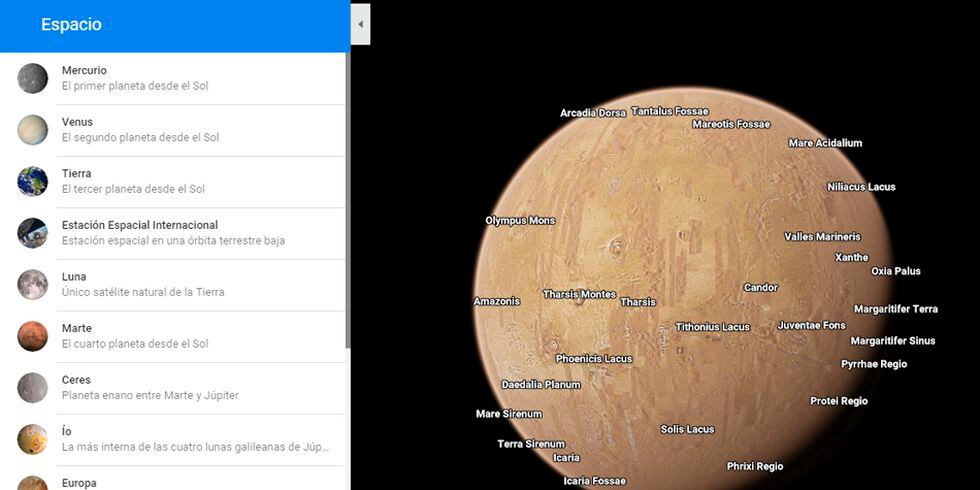980x490 pixels.
Task: Choose the Ío moon icon
Action: (32, 439)
